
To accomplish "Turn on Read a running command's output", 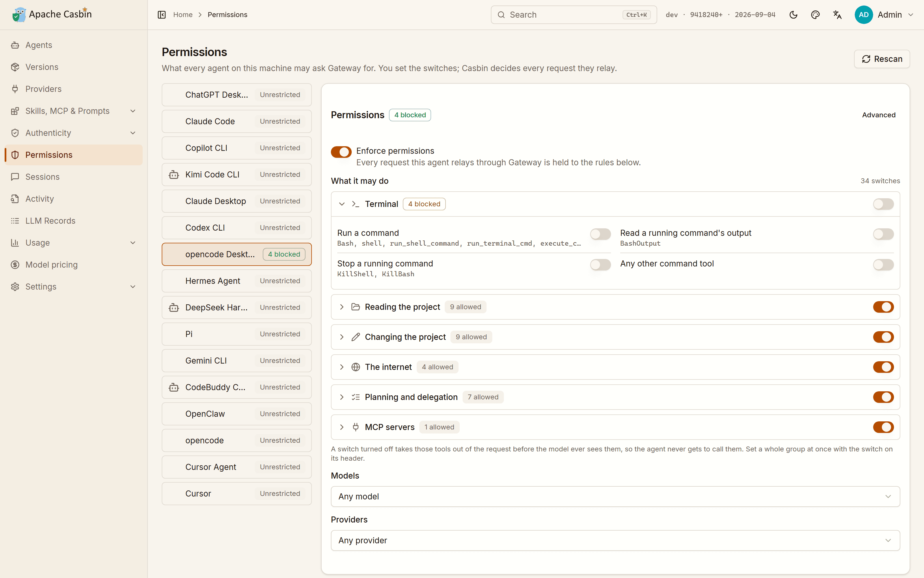I will point(883,234).
